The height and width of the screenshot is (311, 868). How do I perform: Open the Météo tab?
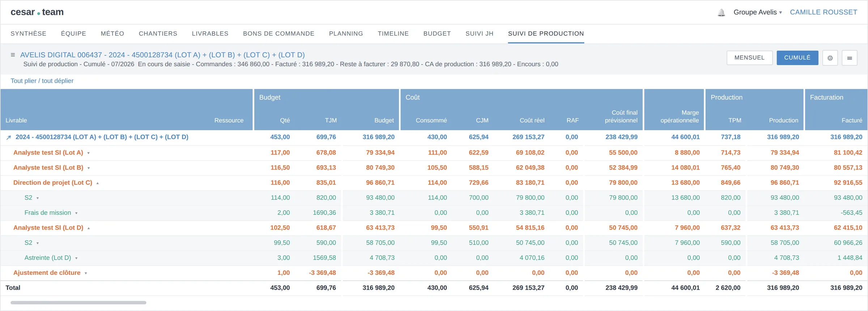click(x=112, y=34)
